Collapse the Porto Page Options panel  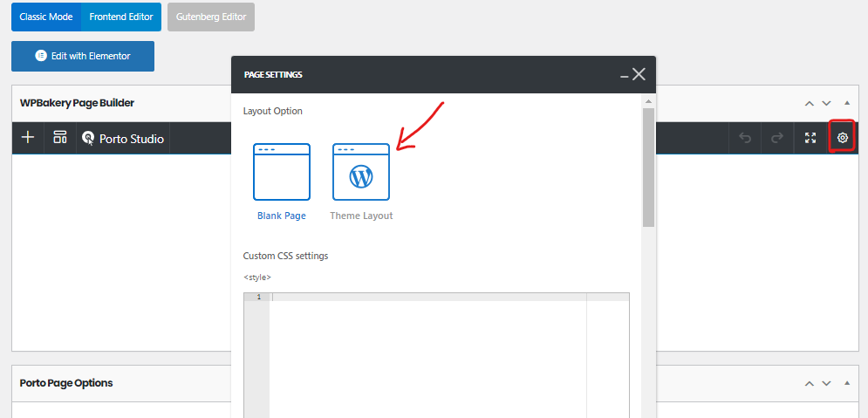click(x=847, y=383)
